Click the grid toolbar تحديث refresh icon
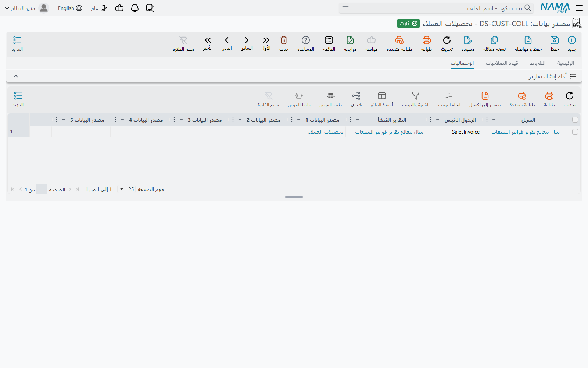 [570, 96]
